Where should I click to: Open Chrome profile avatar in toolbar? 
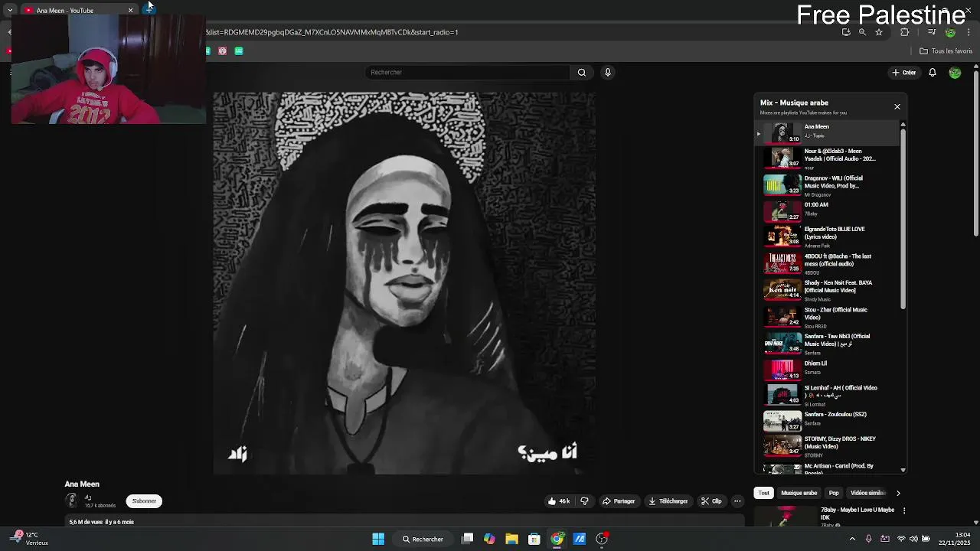950,32
